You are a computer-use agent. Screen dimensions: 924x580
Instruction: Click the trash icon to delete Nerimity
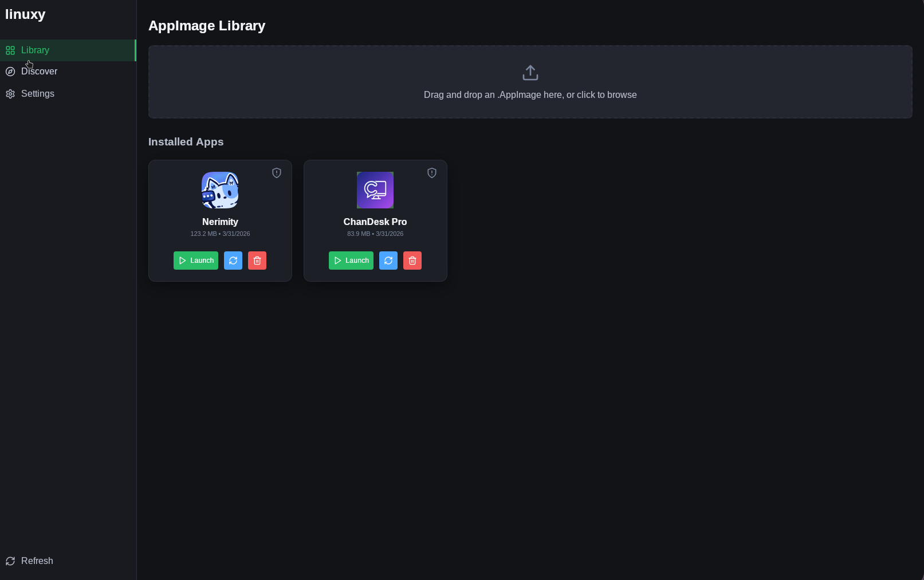point(257,261)
